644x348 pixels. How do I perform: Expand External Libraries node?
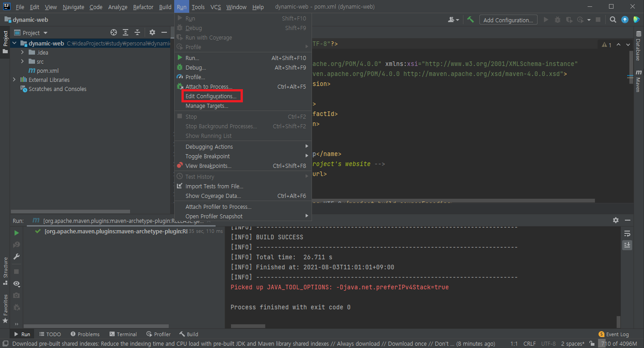point(14,80)
